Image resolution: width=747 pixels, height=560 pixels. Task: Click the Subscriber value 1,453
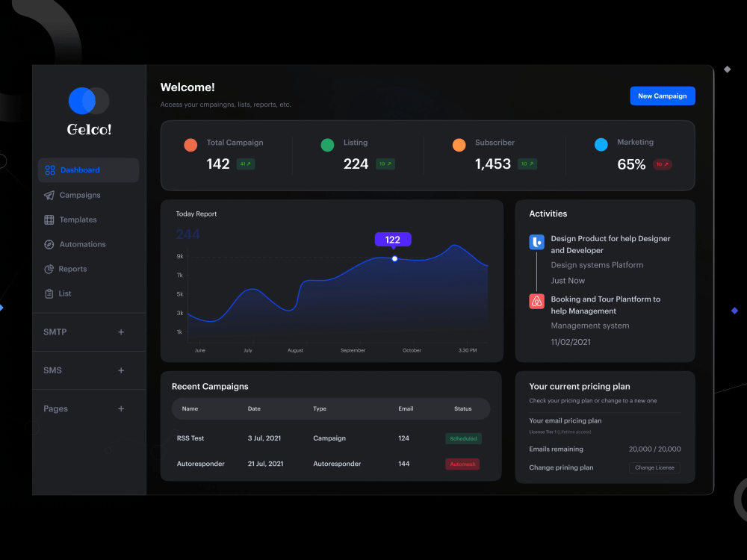click(492, 164)
